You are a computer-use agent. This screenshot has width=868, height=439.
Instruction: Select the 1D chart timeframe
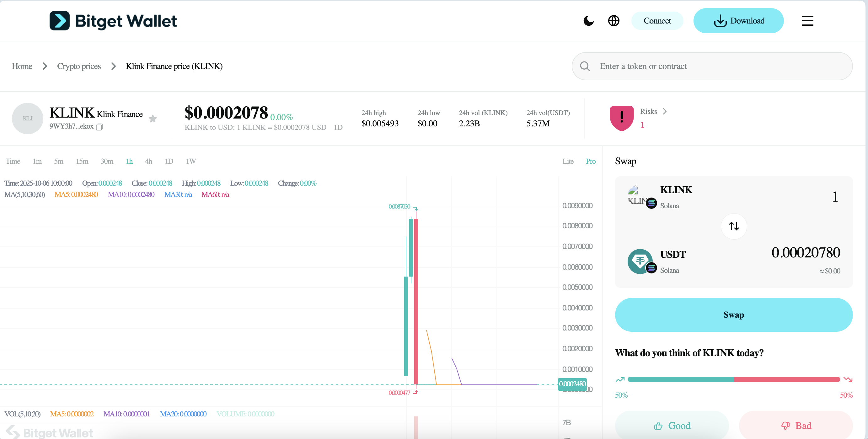[169, 161]
